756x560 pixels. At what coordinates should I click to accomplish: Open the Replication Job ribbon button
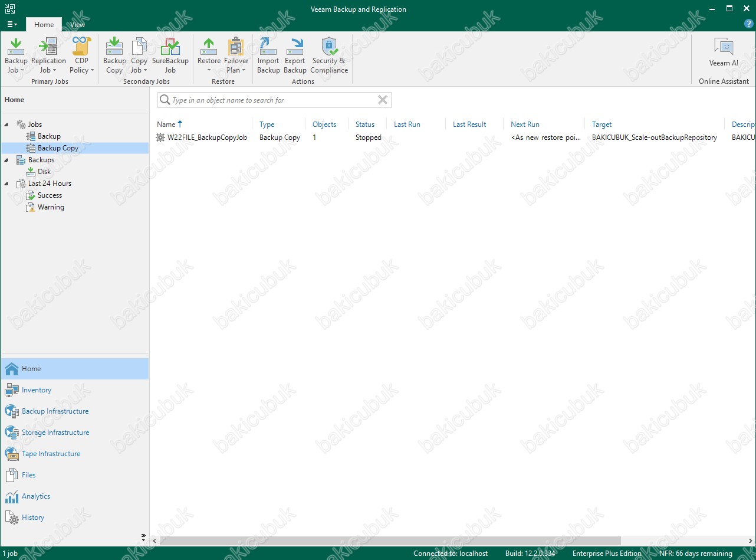coord(48,55)
